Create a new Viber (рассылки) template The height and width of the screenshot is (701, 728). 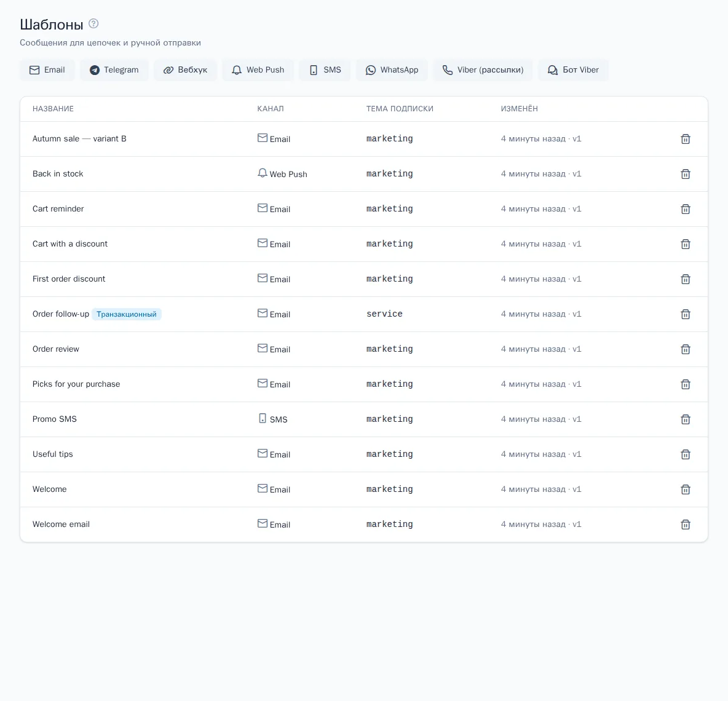coord(483,70)
